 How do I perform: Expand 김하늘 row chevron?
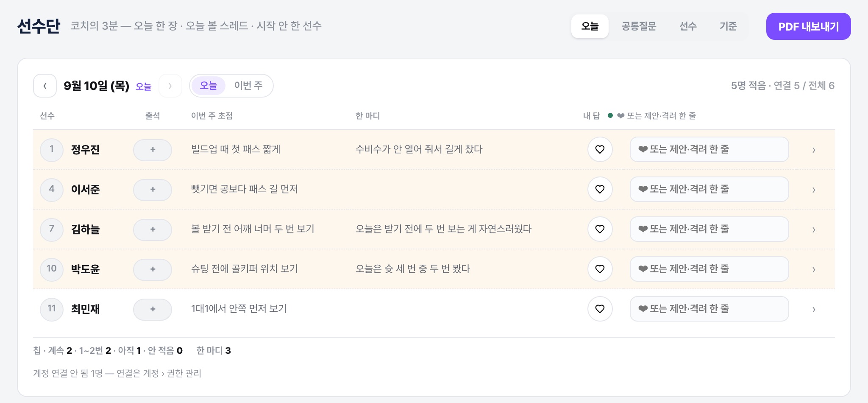(x=814, y=229)
